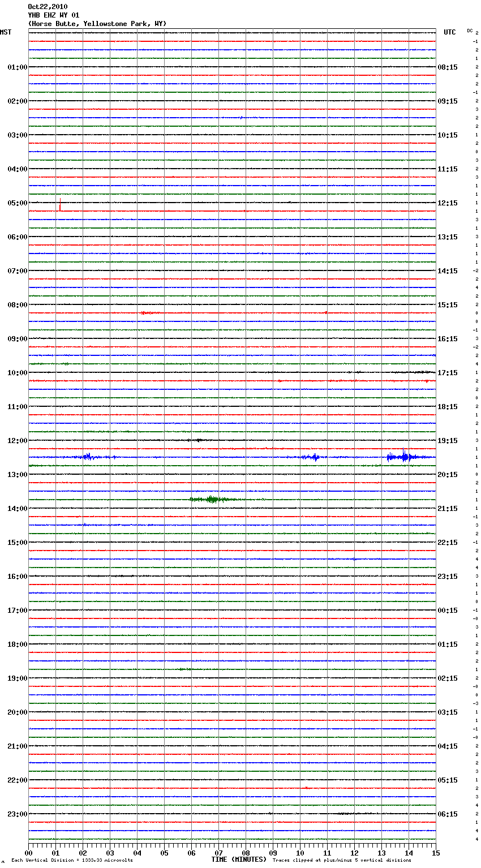Click minute axis label 13 at bottom
Image resolution: width=481 pixels, height=868 pixels.
(381, 853)
